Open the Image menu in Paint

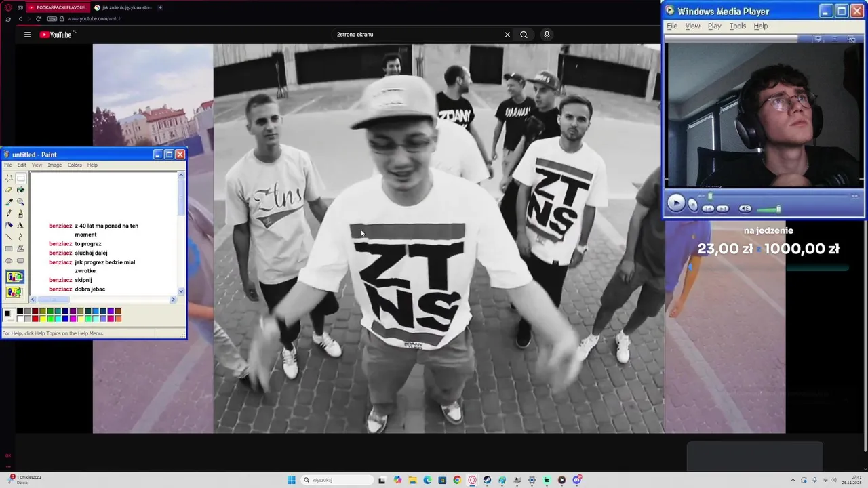coord(55,165)
